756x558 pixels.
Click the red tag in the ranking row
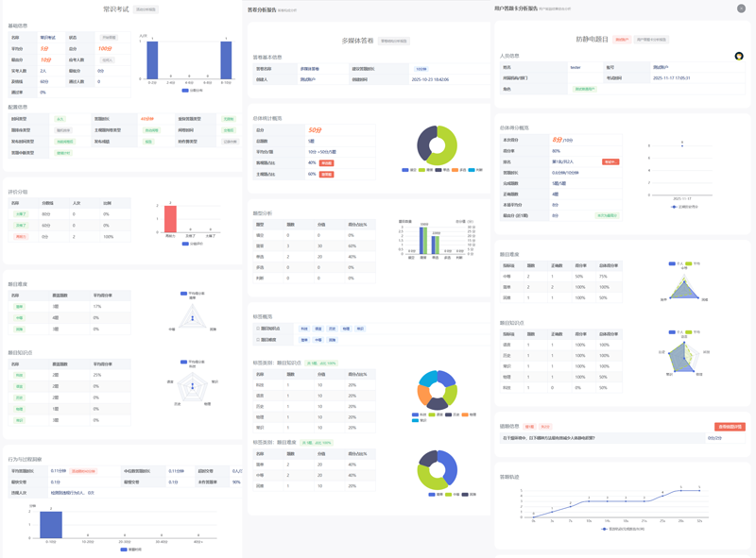[x=610, y=161]
